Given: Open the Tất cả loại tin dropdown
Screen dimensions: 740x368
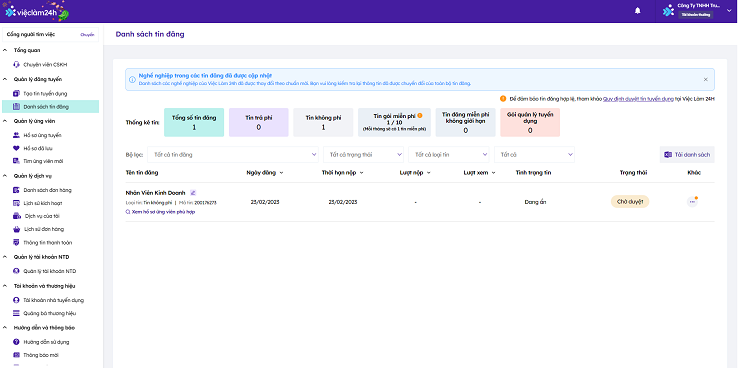Looking at the screenshot, I should [449, 154].
